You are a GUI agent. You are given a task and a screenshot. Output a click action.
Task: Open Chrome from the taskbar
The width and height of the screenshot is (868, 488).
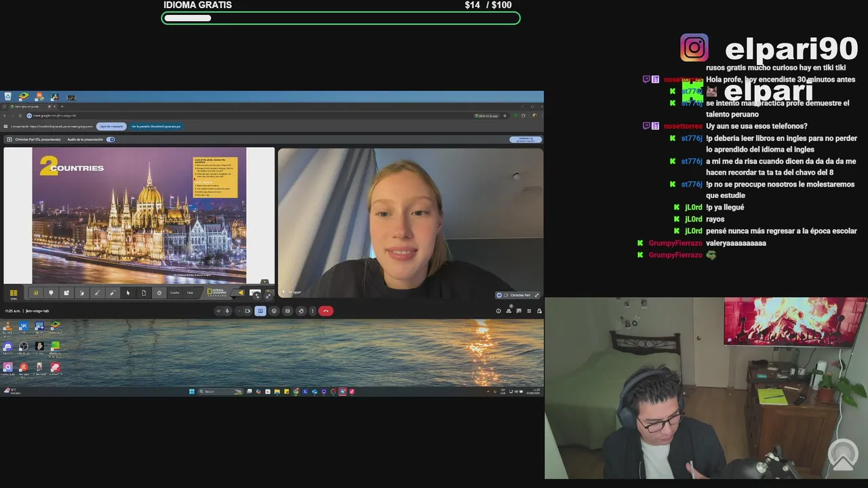(x=296, y=392)
